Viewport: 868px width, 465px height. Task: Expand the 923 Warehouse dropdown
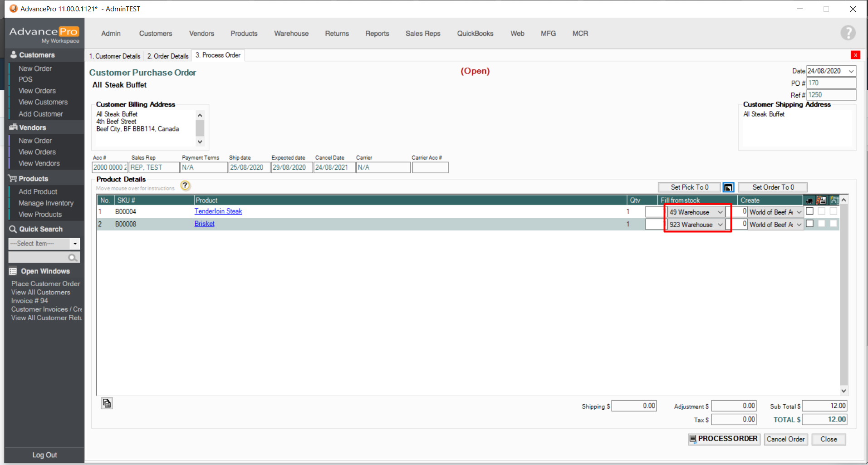click(x=720, y=225)
